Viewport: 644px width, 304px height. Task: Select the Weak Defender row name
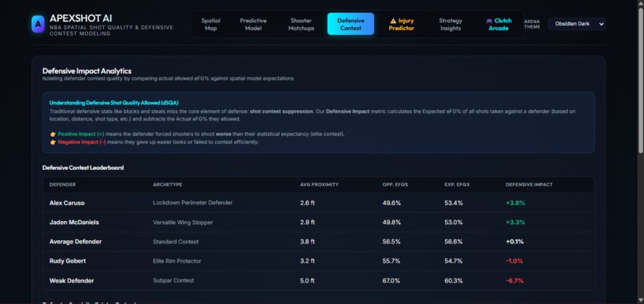pos(71,281)
